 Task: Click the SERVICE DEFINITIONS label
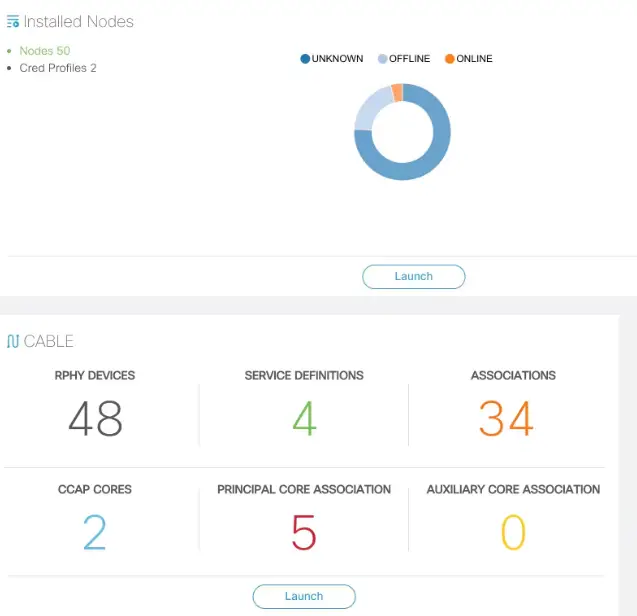point(304,375)
